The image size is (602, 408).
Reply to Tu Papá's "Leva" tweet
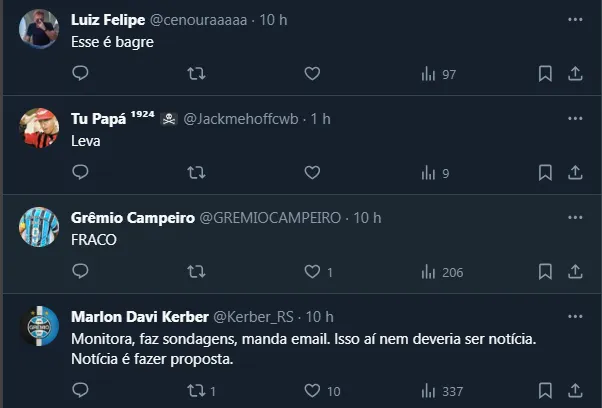click(x=81, y=172)
